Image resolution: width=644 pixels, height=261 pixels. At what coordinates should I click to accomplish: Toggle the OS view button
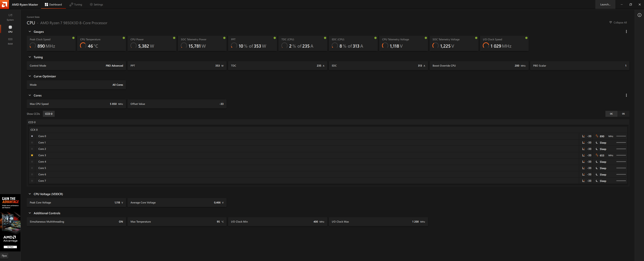[x=623, y=114]
